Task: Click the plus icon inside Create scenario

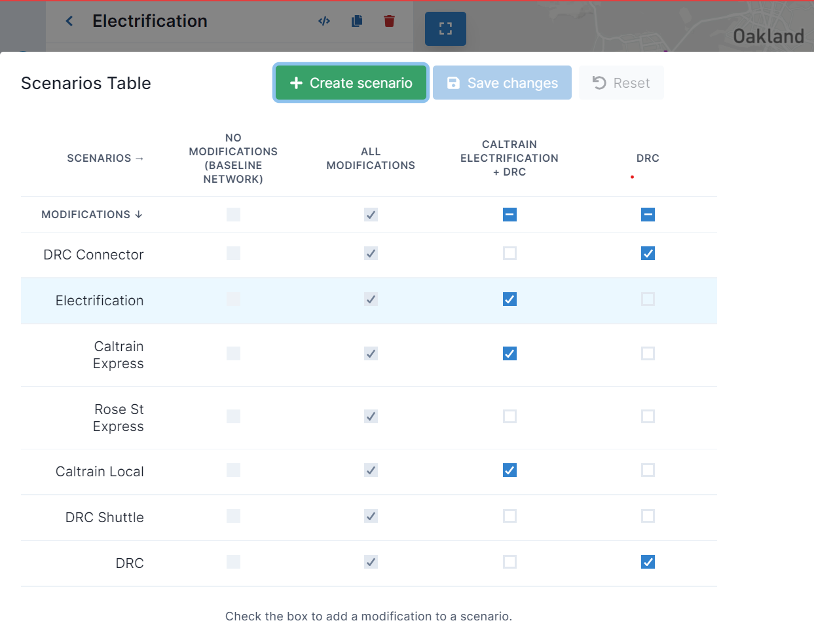Action: click(x=296, y=83)
